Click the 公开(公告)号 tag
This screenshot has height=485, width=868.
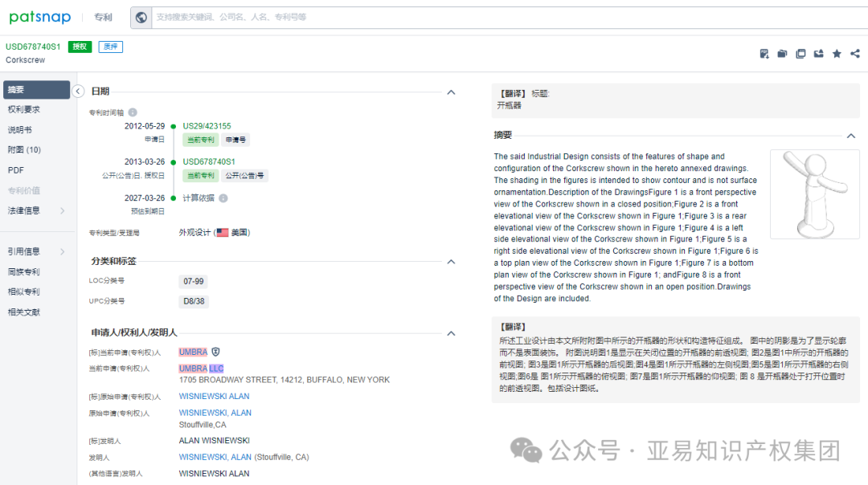[244, 176]
